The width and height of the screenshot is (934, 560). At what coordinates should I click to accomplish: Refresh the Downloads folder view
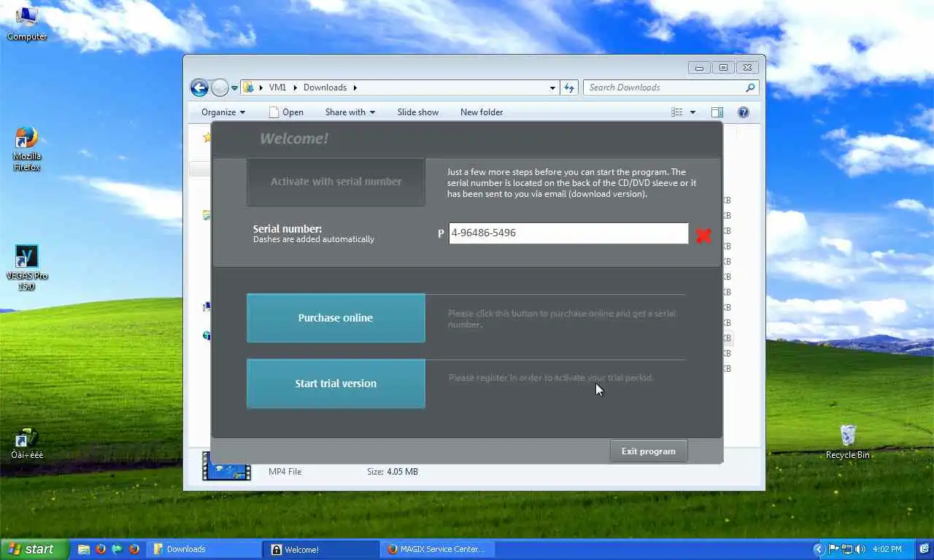coord(569,87)
